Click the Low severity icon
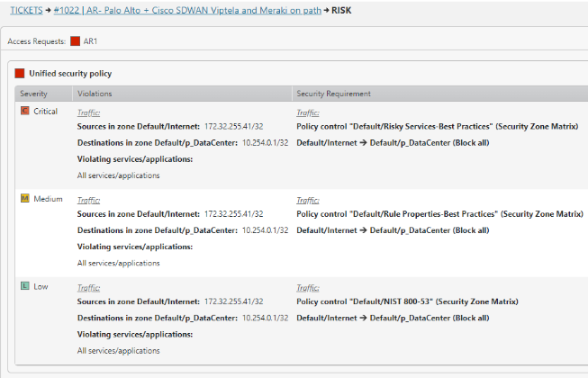This screenshot has width=588, height=378. (25, 285)
